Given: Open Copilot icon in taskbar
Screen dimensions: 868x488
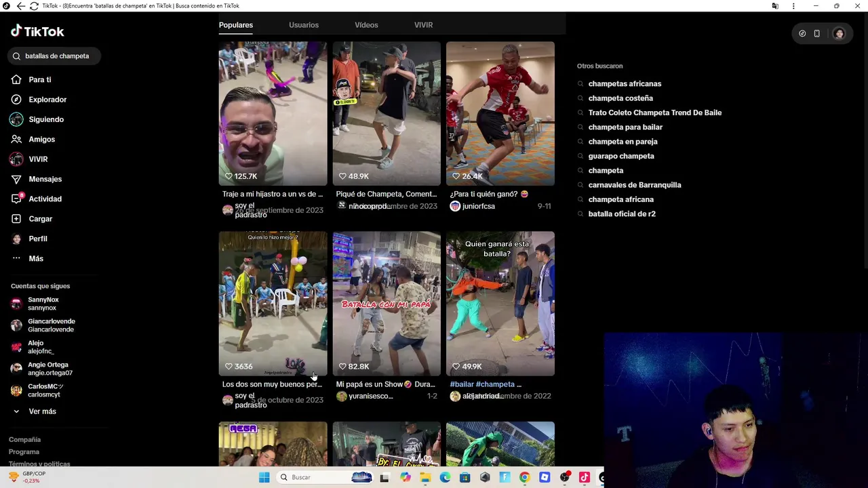Looking at the screenshot, I should [405, 477].
